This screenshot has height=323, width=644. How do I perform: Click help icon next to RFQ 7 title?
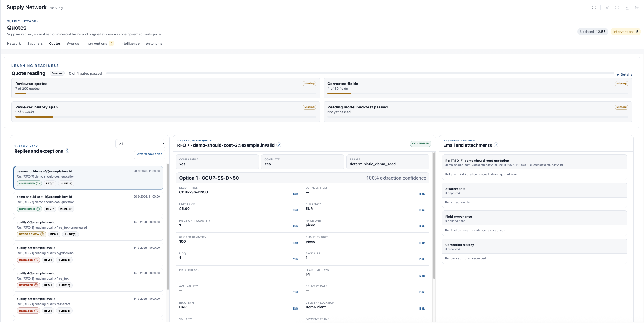pyautogui.click(x=279, y=145)
